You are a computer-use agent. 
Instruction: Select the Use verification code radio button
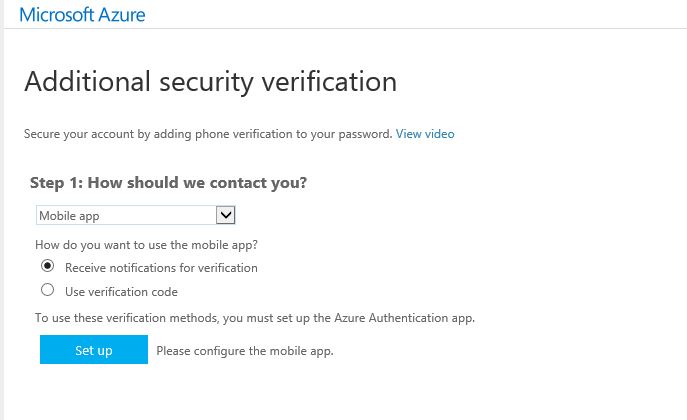47,291
